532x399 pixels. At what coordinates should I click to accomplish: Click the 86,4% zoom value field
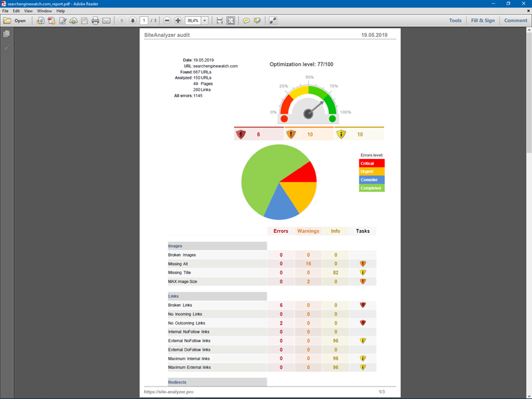tap(193, 21)
